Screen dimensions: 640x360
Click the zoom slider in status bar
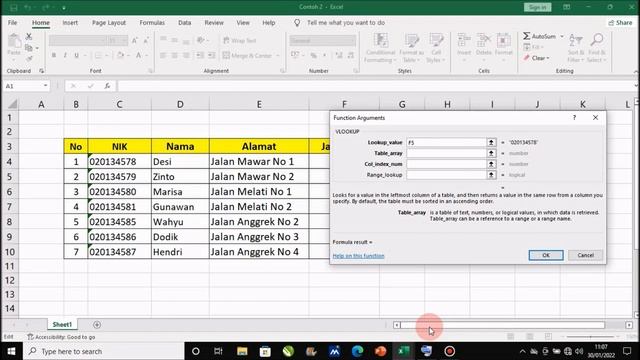click(x=590, y=337)
